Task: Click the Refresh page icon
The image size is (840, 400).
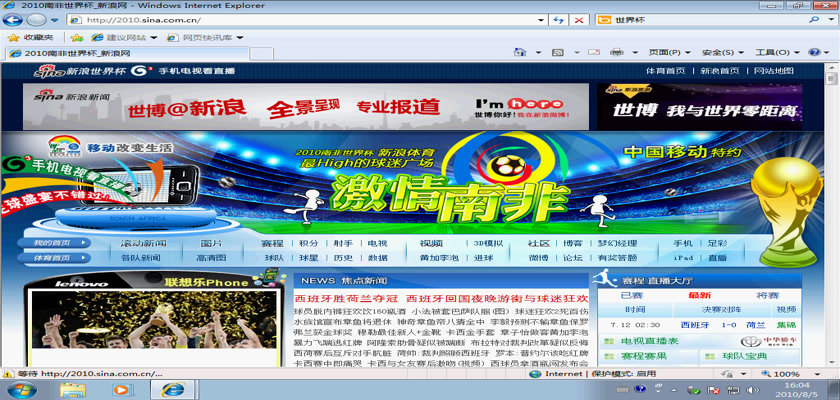Action: click(x=558, y=19)
